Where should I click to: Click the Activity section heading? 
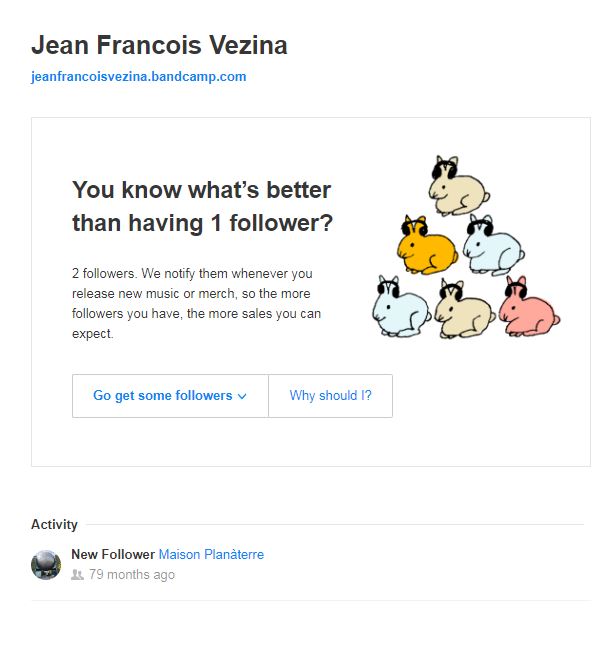click(x=54, y=524)
